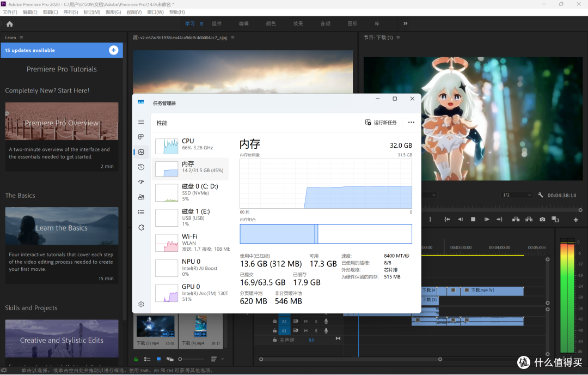Select Wi-Fi in performance list
Screen dimensions: 588x375
tap(191, 242)
